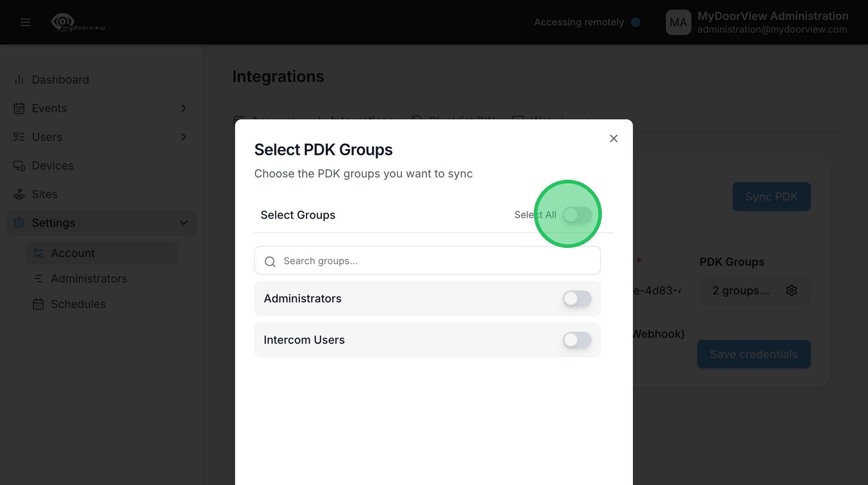This screenshot has height=485, width=868.
Task: Click the MA profile avatar
Action: click(x=678, y=22)
